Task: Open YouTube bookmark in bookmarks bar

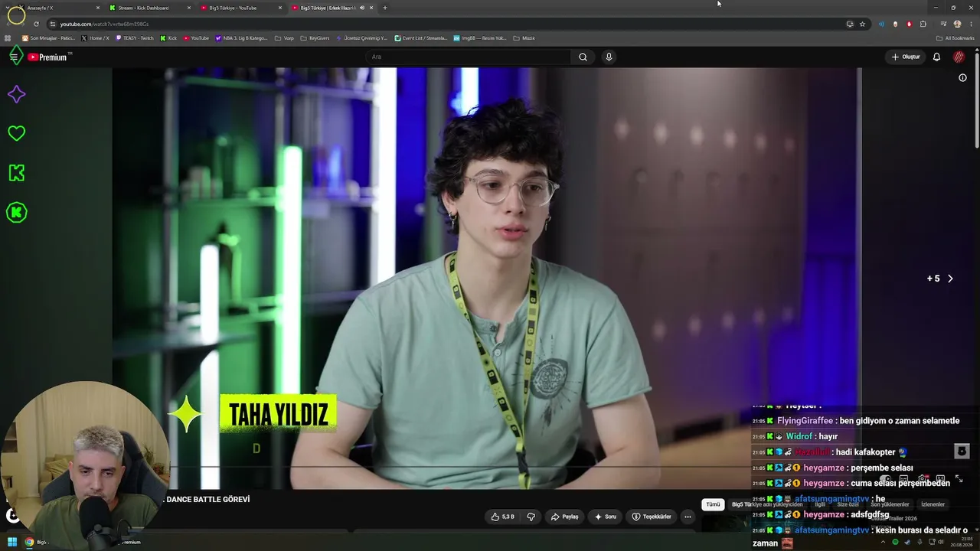Action: pos(195,37)
